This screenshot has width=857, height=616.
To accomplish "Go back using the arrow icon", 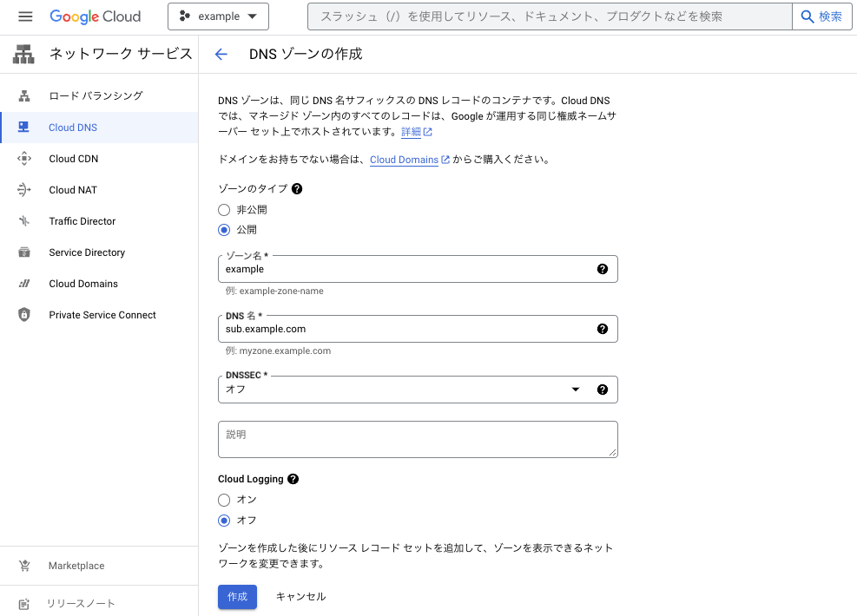I will click(x=221, y=54).
